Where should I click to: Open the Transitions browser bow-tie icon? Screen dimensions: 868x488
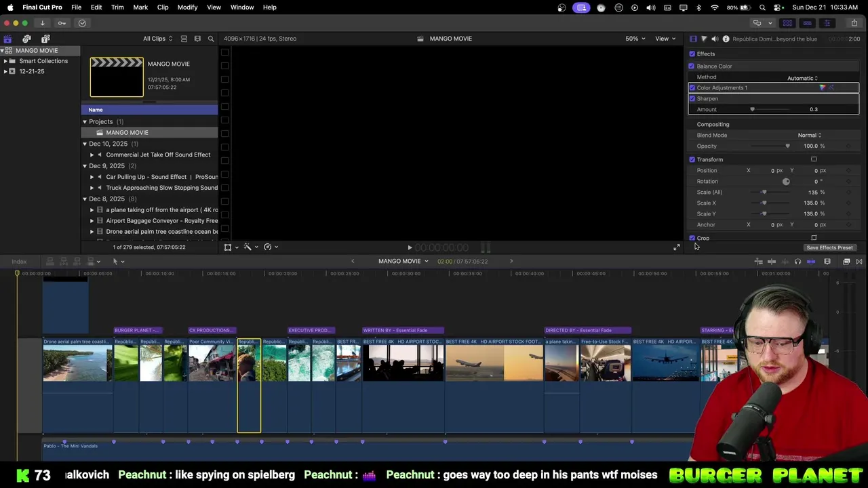[859, 262]
